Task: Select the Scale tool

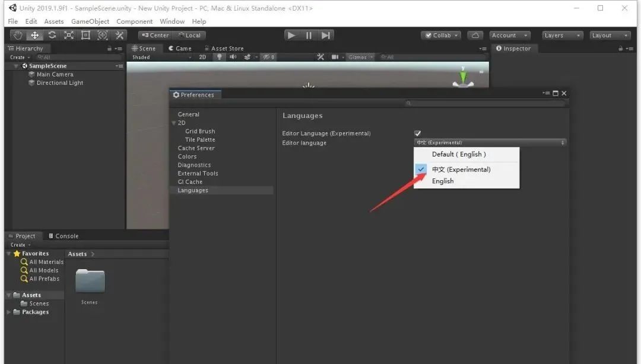Action: (69, 36)
